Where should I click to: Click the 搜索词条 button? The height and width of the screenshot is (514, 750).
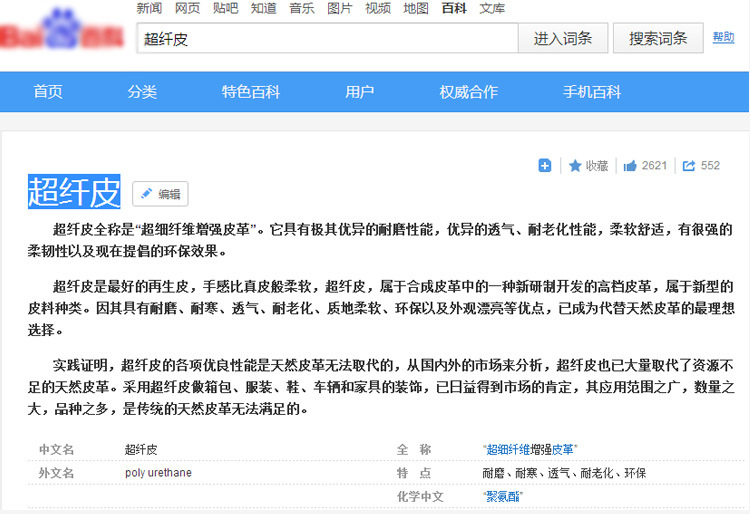(x=658, y=38)
